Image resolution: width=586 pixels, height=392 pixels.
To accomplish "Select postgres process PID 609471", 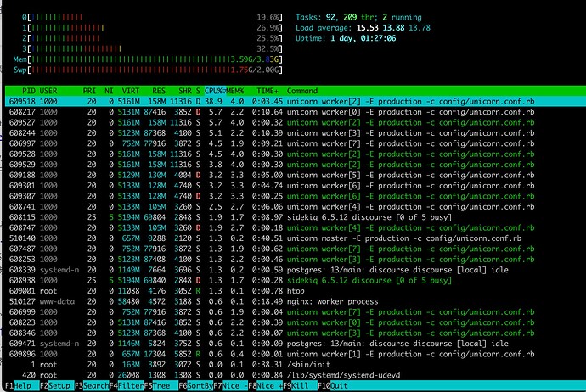I will 296,344.
